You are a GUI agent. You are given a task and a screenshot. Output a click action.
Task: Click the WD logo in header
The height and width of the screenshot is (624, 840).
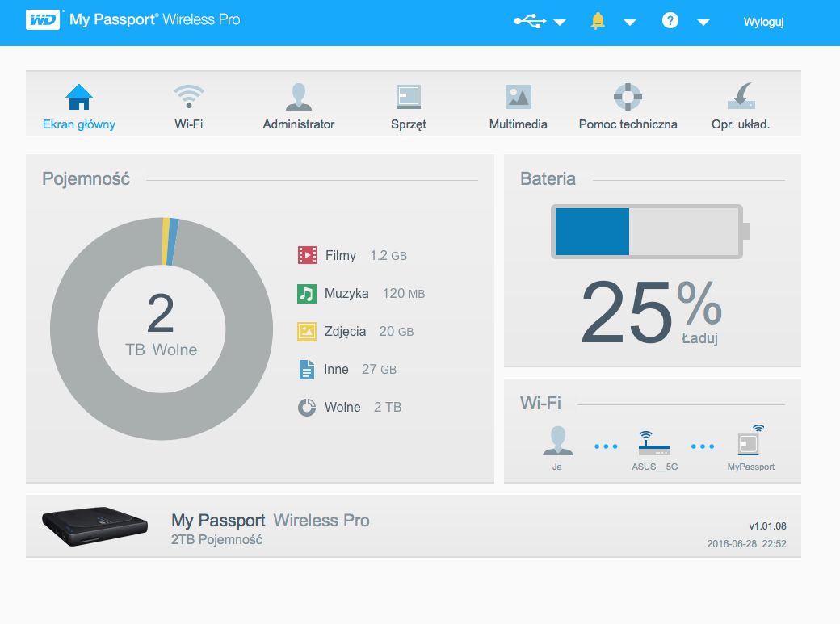[43, 20]
